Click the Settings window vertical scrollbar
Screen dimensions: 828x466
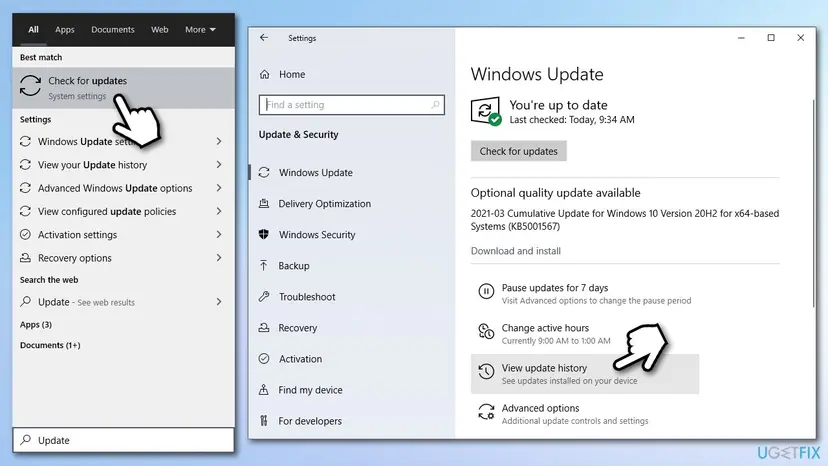pos(814,203)
